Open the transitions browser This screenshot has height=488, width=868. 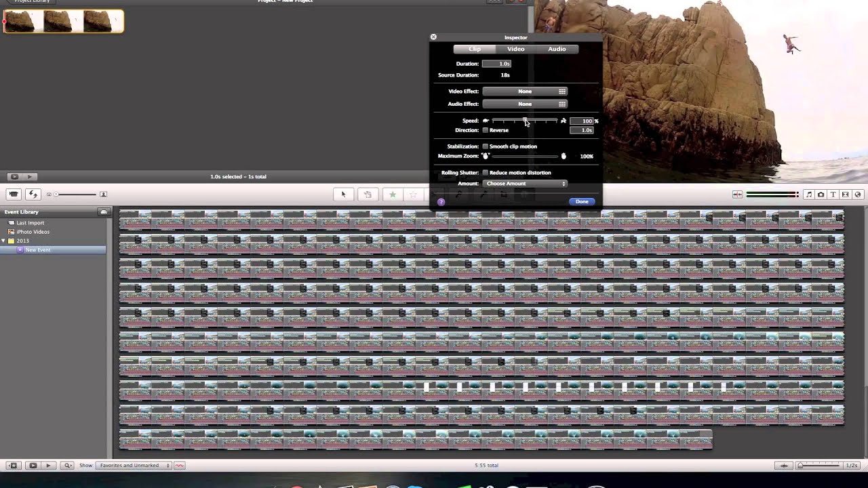tap(845, 195)
